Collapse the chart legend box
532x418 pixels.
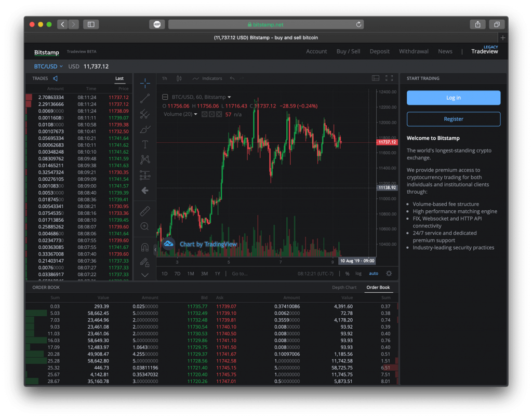(165, 97)
